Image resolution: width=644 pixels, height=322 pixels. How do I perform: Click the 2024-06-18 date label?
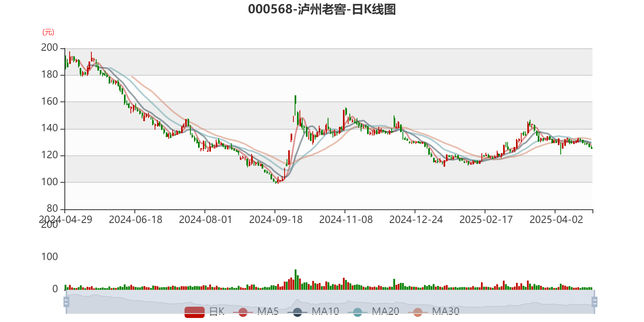click(136, 220)
